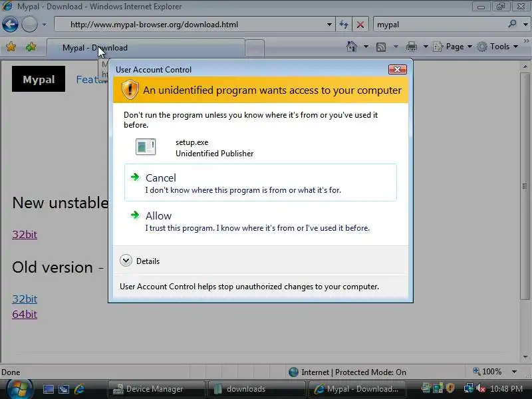Click the Show Desktop quick launch icon

pyautogui.click(x=48, y=389)
